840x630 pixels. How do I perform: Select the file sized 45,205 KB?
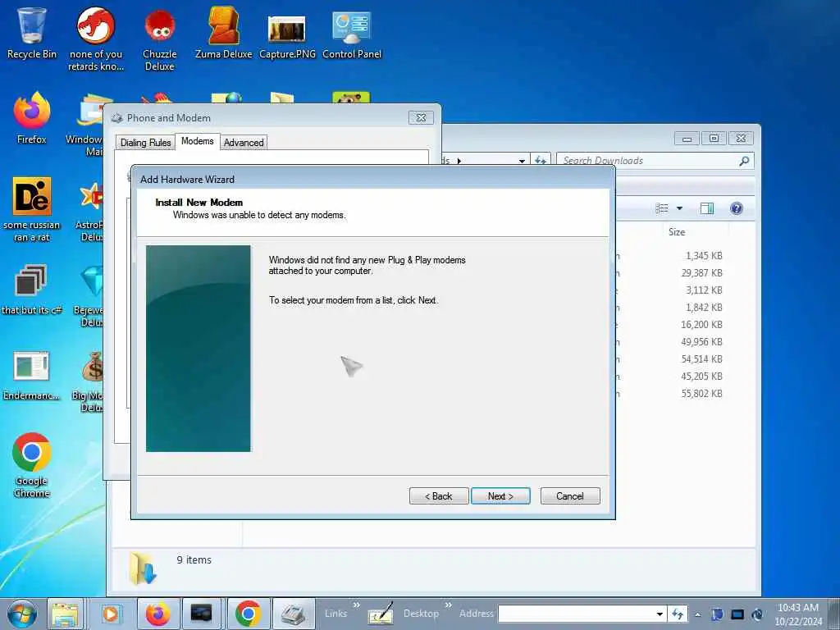(701, 376)
